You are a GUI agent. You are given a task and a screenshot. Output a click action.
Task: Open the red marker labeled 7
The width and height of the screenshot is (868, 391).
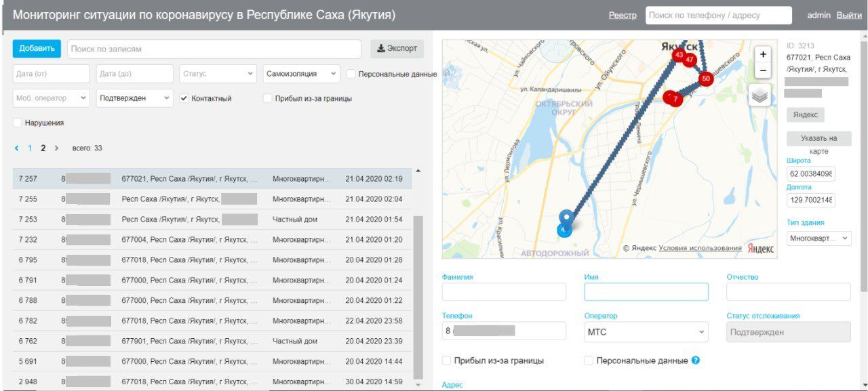click(675, 100)
